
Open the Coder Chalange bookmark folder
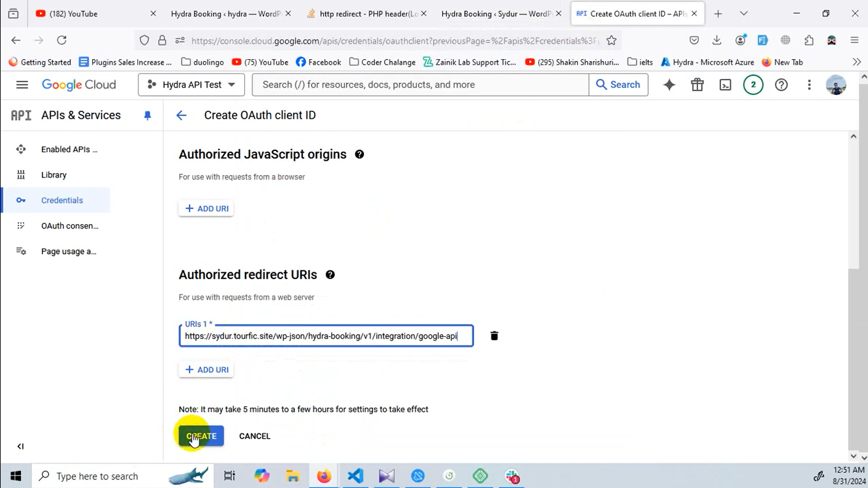tap(382, 62)
